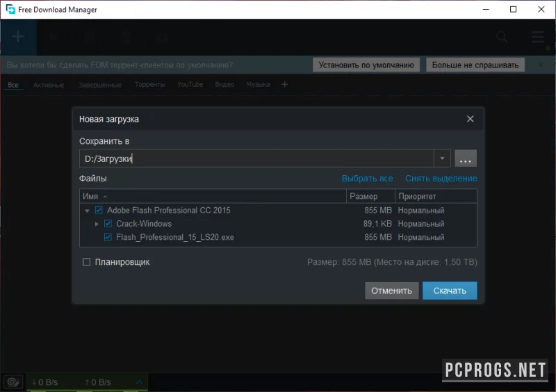Viewport: 556px width, 392px height.
Task: Select the Crack-Windows folder name
Action: (x=144, y=224)
